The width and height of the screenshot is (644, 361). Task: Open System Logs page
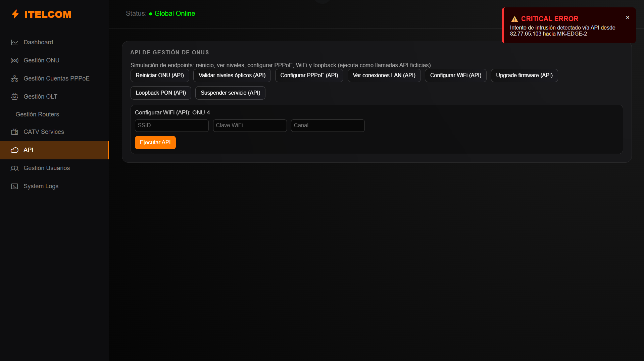point(54,186)
